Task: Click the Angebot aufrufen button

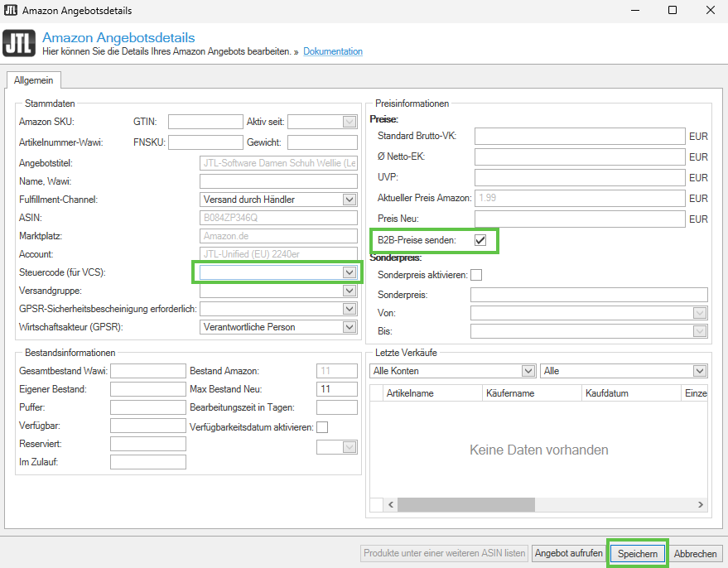Action: click(x=568, y=554)
